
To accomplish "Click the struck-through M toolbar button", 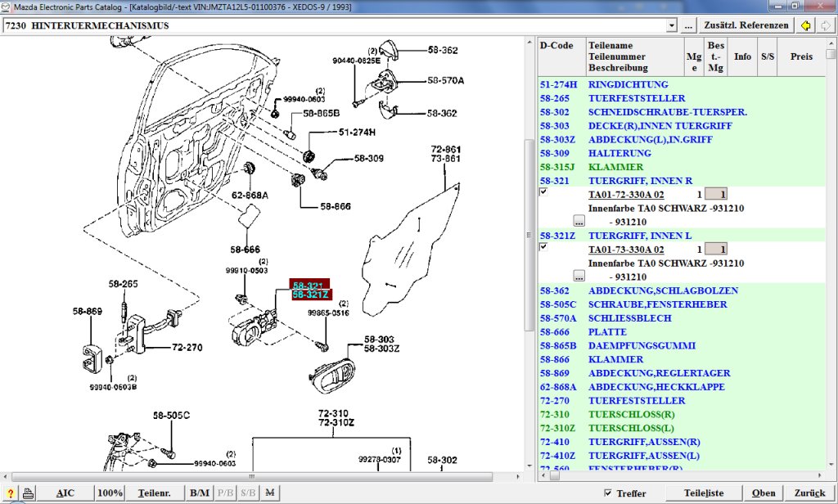I will 269,493.
